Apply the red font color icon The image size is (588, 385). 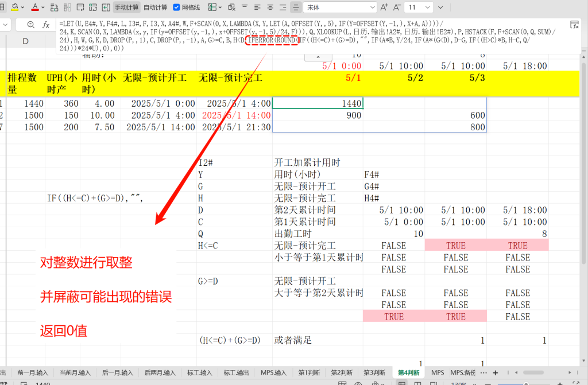pos(35,7)
